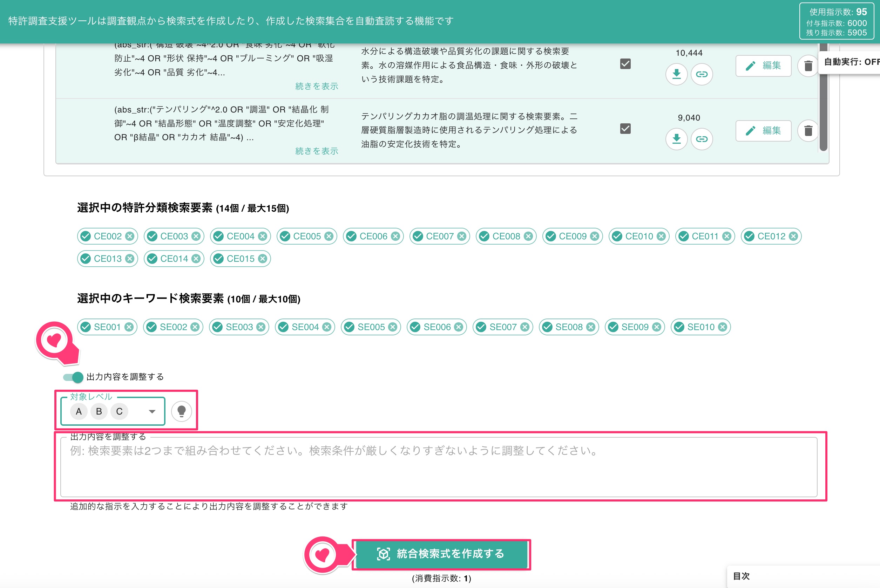Download results for the 10,444 hits row
Viewport: 880px width, 588px height.
pos(676,74)
